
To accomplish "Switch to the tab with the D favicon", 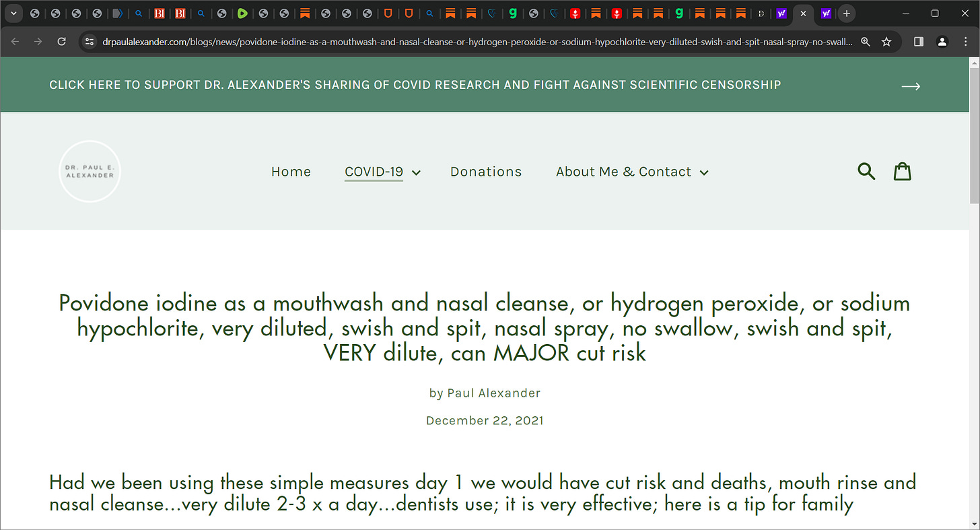I will (x=761, y=13).
